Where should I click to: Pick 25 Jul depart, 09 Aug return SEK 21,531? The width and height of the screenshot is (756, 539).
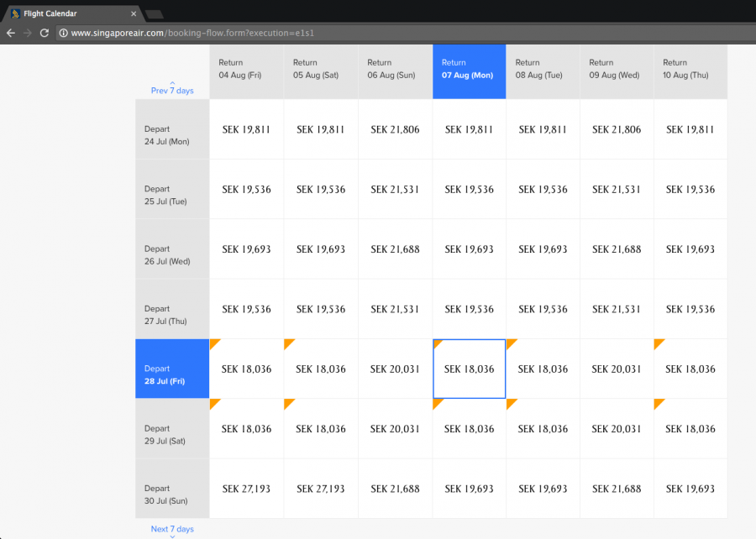click(617, 189)
